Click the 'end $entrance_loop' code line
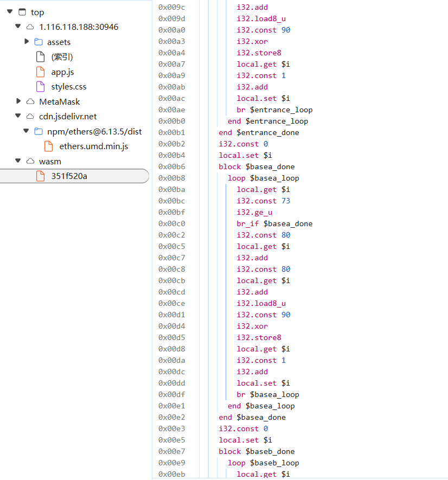 pos(267,121)
